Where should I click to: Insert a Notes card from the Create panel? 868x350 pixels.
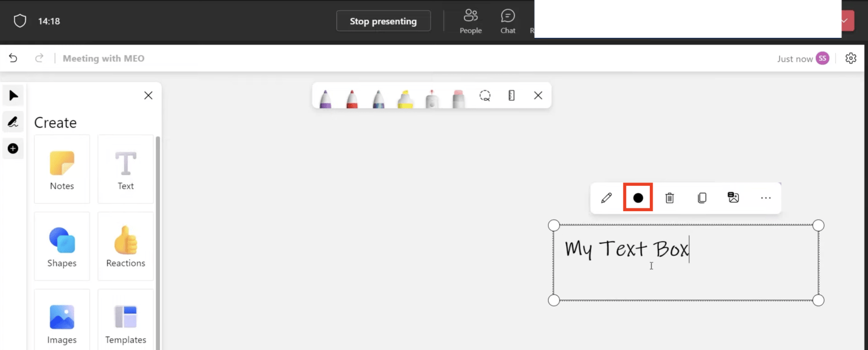click(x=62, y=169)
